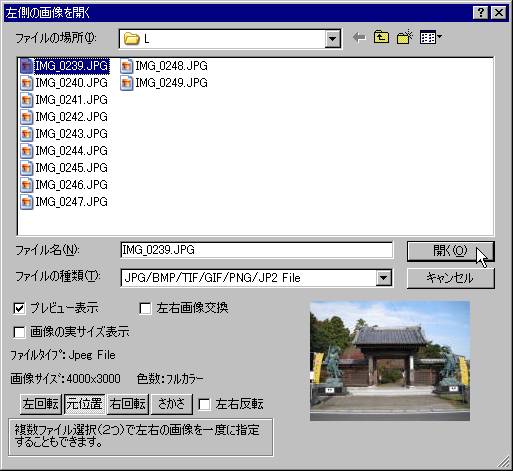Select the IMG_0249.JPG file icon
The width and height of the screenshot is (513, 471).
(126, 83)
